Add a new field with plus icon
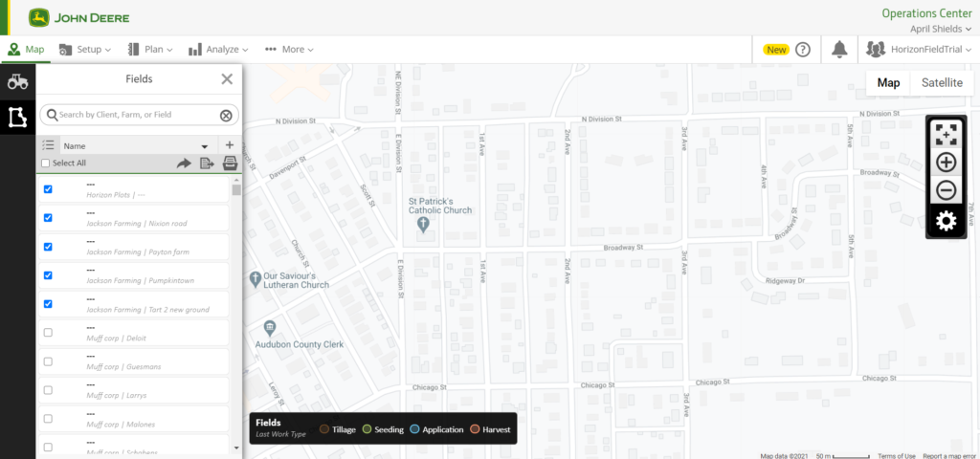The image size is (980, 459). [229, 145]
